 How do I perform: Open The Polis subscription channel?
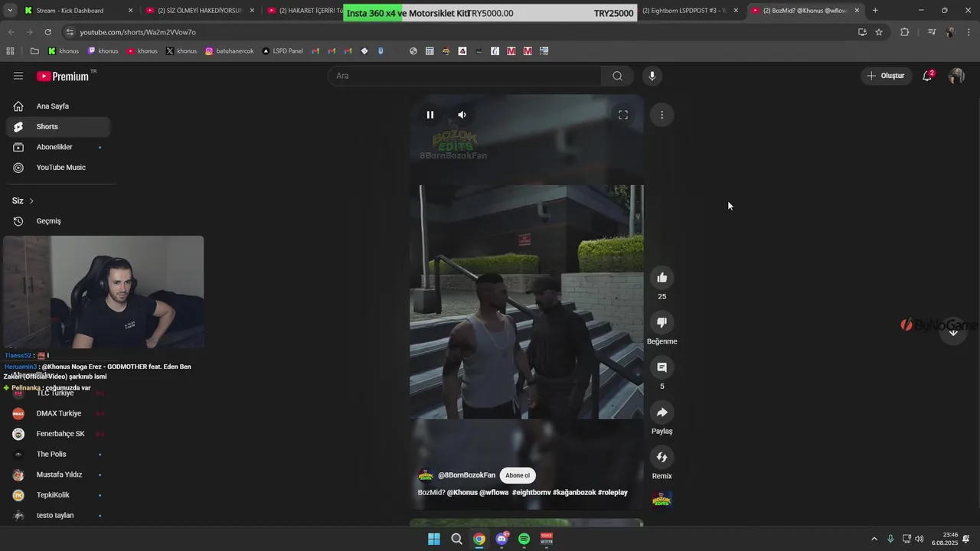[58, 454]
